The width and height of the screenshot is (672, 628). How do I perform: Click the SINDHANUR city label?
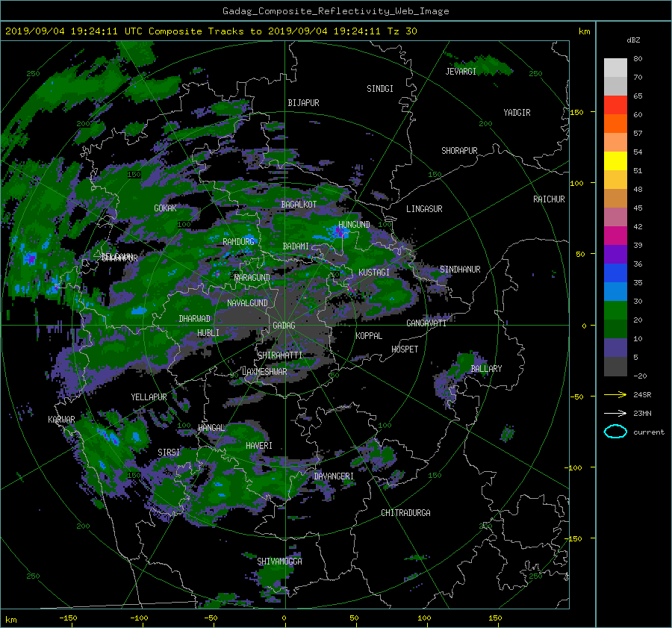(x=460, y=270)
